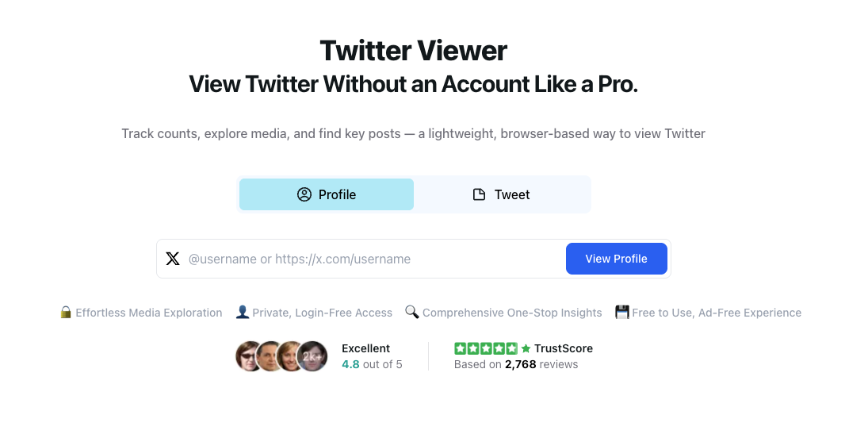The image size is (868, 438).
Task: Click the green TrustScore star logo
Action: pos(526,348)
